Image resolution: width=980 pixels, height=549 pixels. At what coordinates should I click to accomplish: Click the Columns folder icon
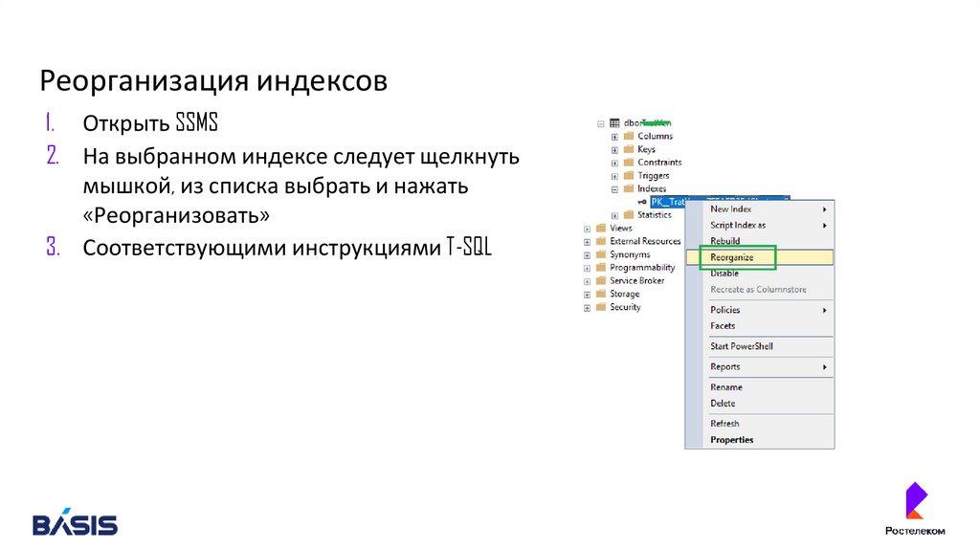point(629,136)
